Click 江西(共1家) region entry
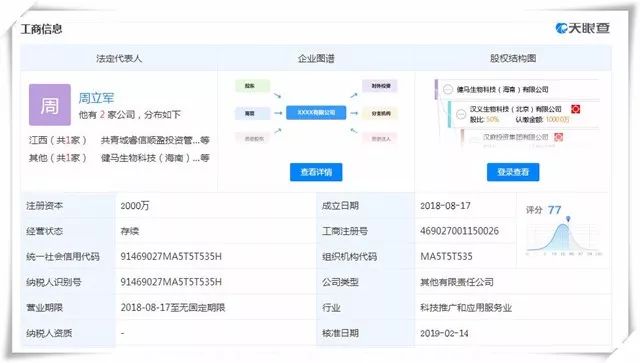This screenshot has width=640, height=363. [x=58, y=140]
